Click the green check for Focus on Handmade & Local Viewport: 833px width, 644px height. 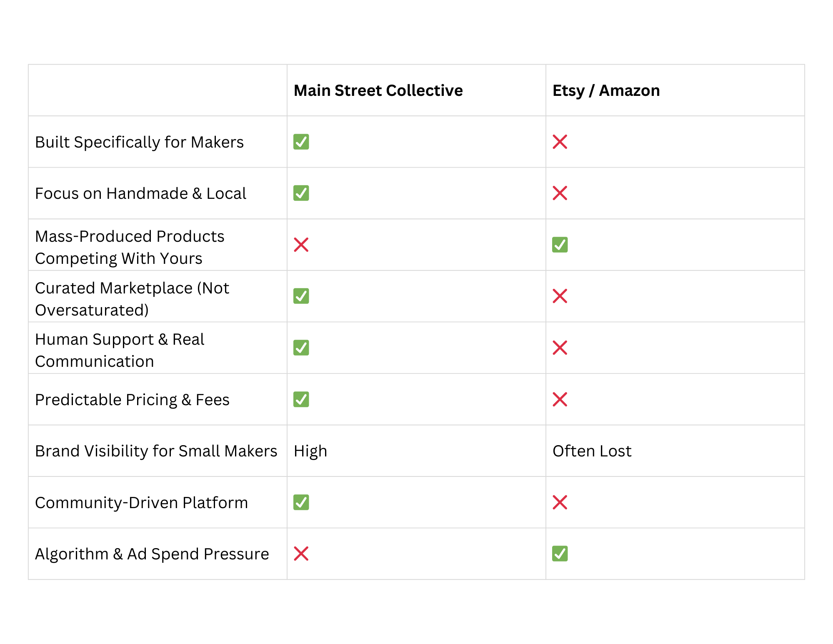[301, 193]
